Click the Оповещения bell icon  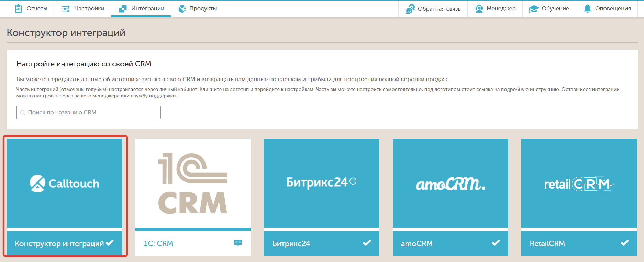coord(588,9)
